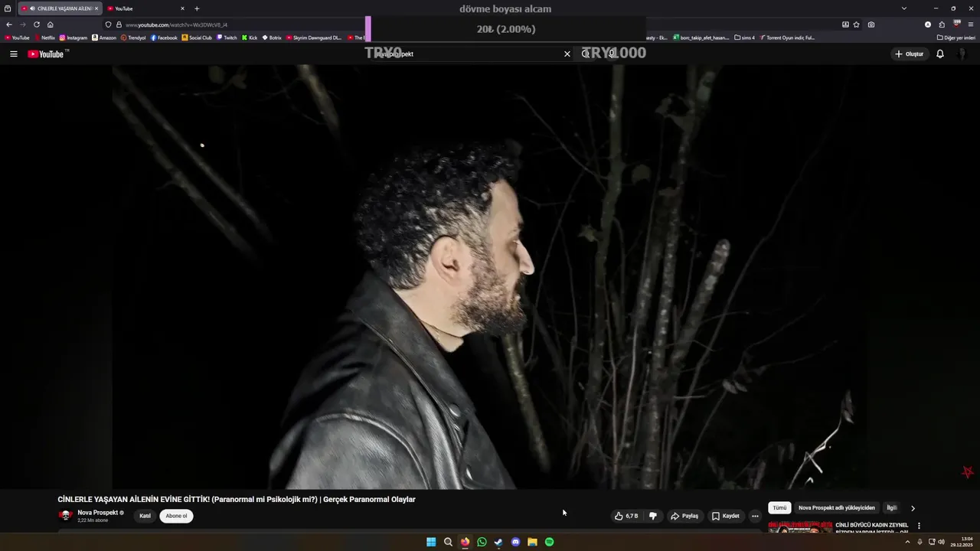
Task: List all tabs dropdown arrow
Action: tap(904, 8)
